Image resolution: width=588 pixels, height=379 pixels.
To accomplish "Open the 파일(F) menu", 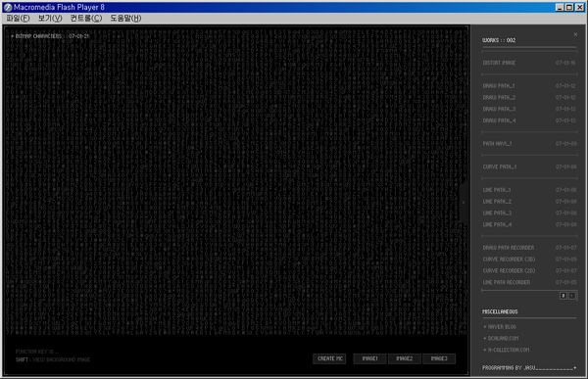I will click(x=18, y=18).
